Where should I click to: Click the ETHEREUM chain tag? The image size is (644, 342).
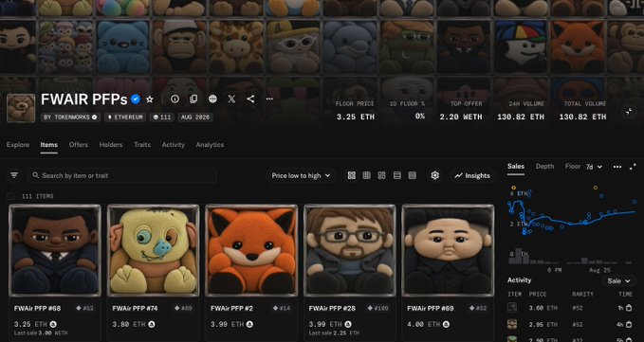(125, 117)
